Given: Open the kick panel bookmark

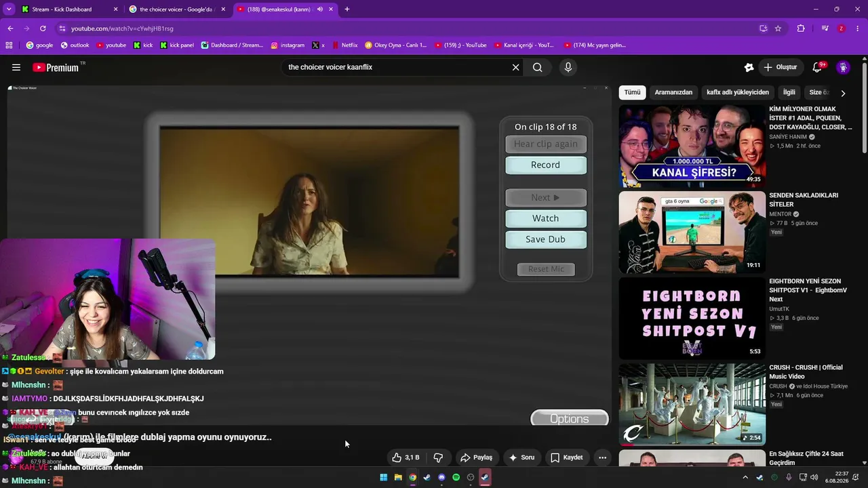Looking at the screenshot, I should pos(177,45).
